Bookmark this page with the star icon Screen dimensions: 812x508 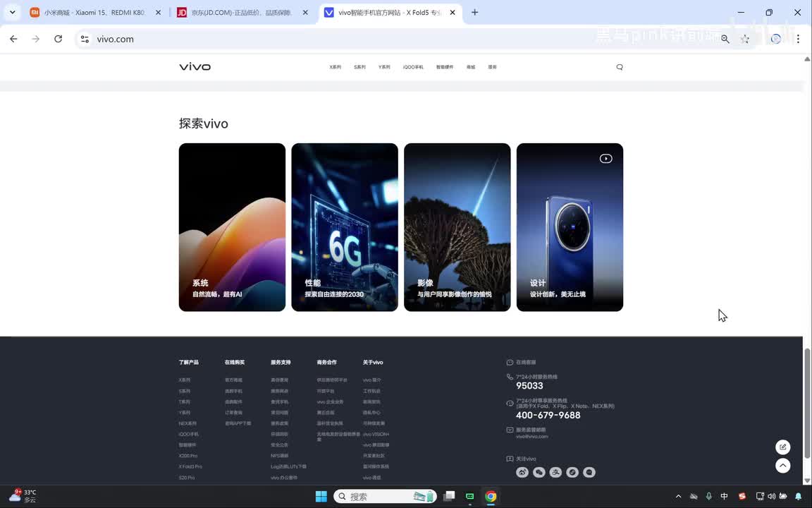[x=744, y=39]
